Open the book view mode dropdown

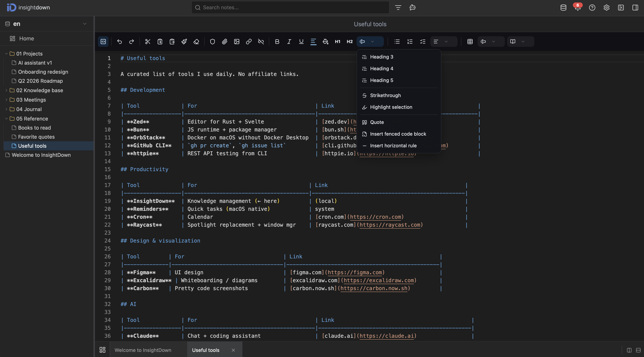520,42
